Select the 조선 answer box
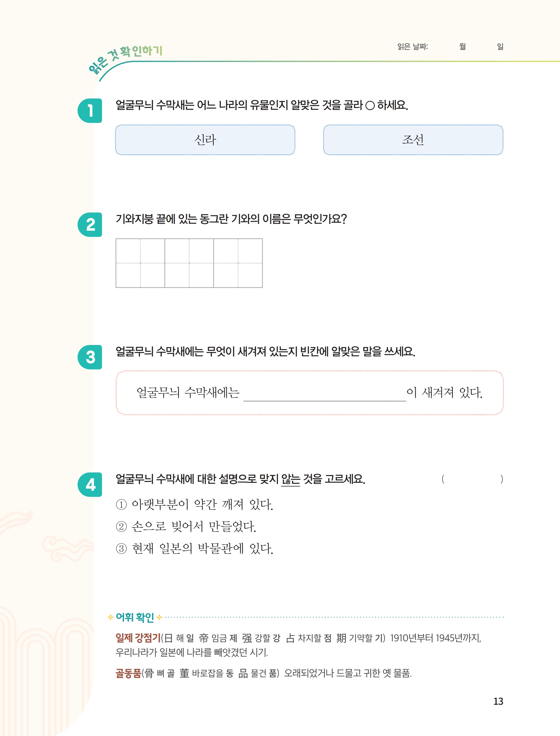560x736 pixels. [413, 140]
